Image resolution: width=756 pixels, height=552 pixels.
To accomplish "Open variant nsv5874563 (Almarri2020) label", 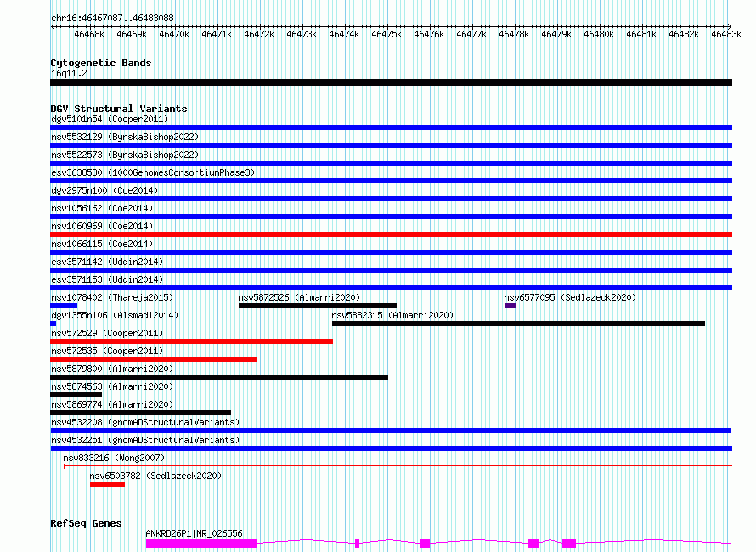I will pos(112,386).
